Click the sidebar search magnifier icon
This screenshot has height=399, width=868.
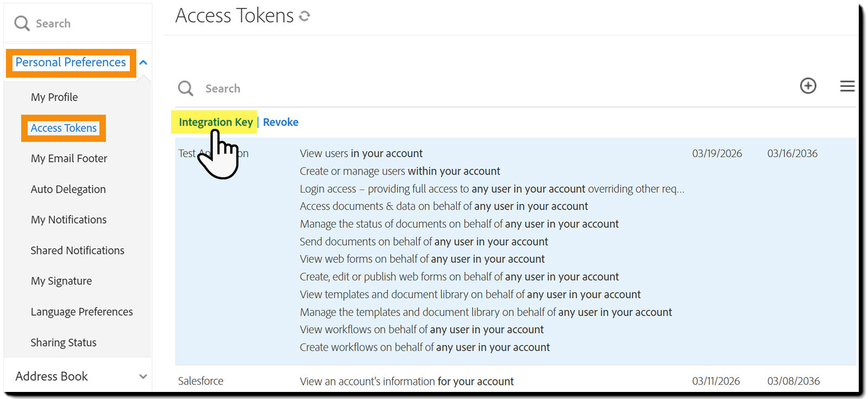22,23
